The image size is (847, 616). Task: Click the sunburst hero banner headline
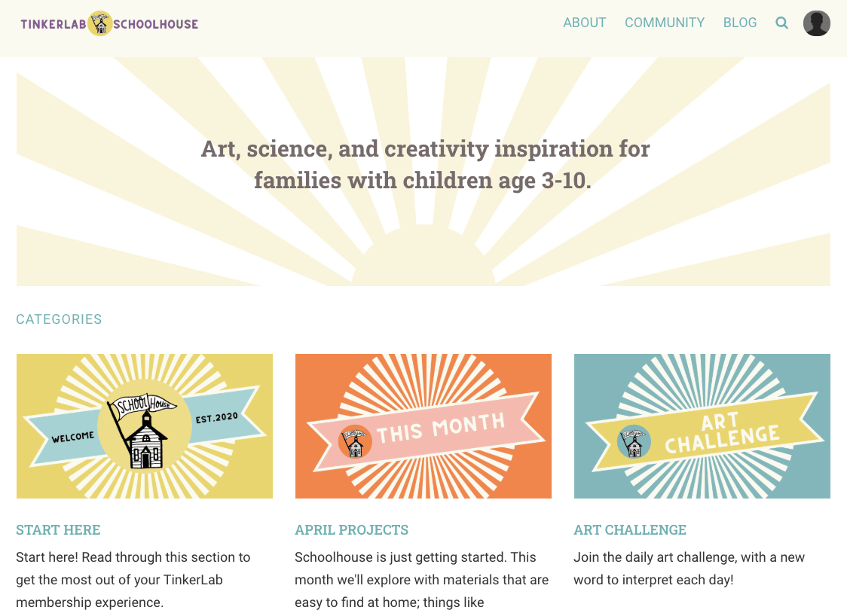(425, 165)
